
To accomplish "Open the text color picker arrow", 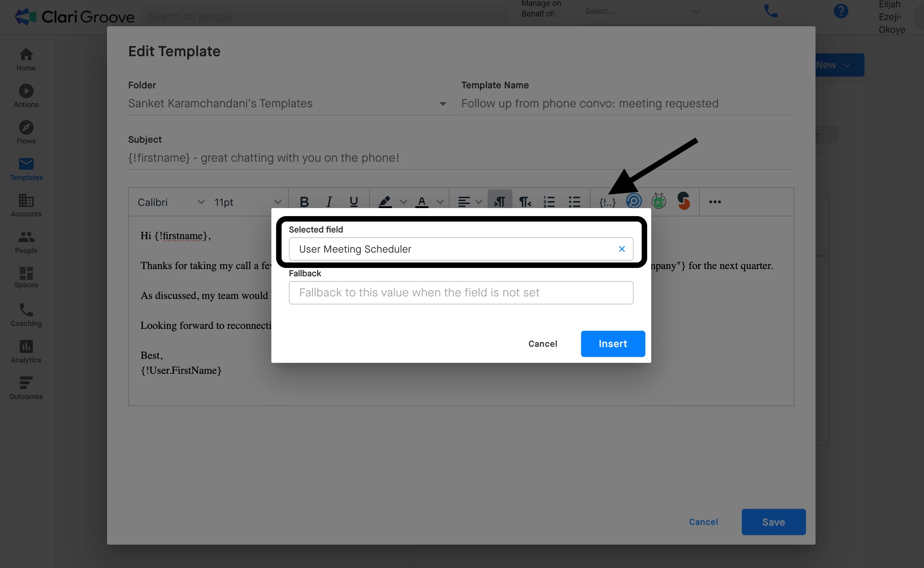I will [440, 202].
